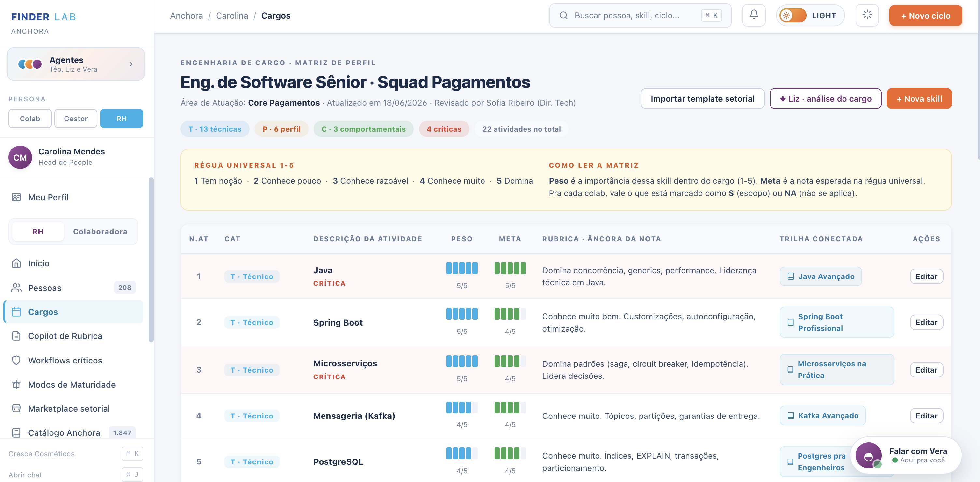Click the sparkle loader icon button
Screen dimensions: 980x482
tap(867, 15)
